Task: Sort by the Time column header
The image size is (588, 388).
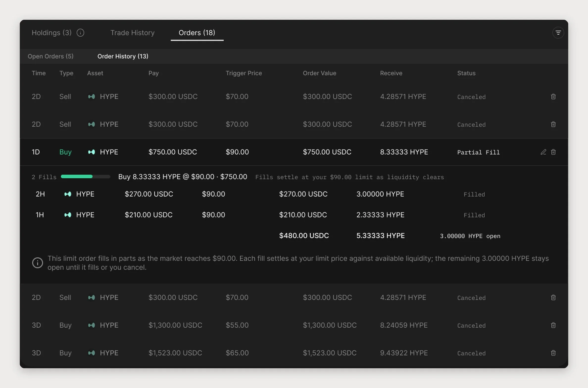Action: tap(39, 73)
